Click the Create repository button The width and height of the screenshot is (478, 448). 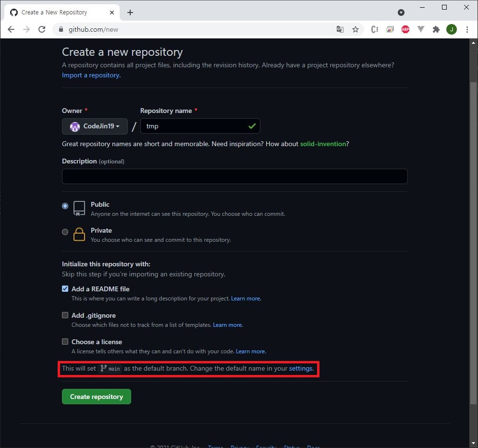tap(97, 397)
